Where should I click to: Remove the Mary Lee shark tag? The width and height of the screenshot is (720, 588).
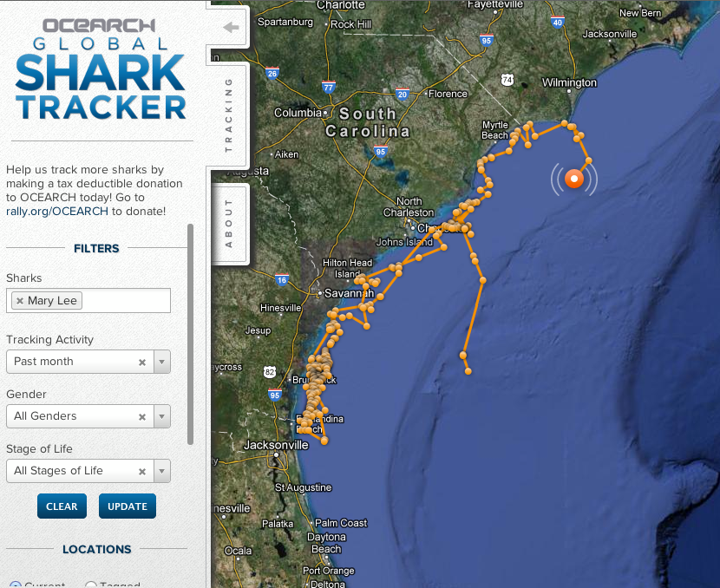(x=20, y=301)
